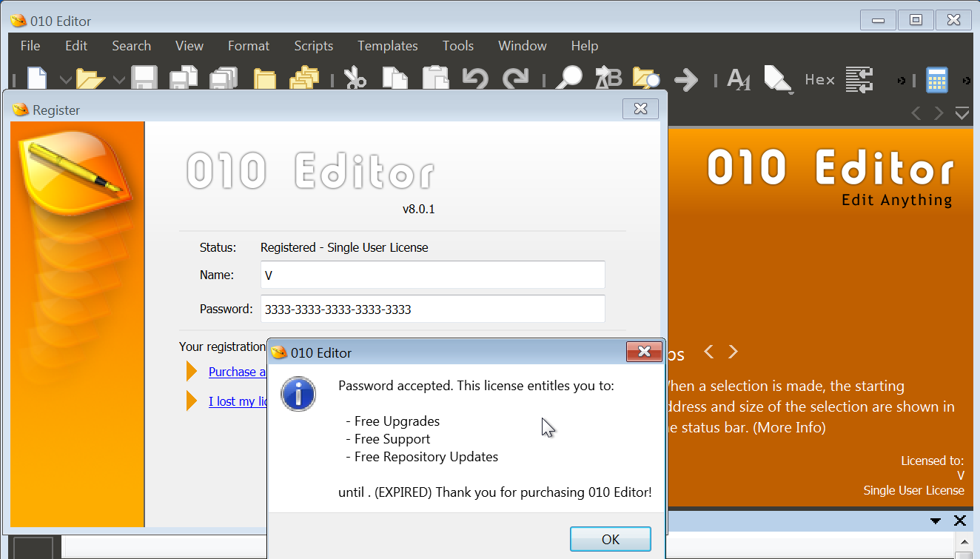Open the bottom panel's dropdown arrow
The height and width of the screenshot is (559, 980).
pos(936,520)
